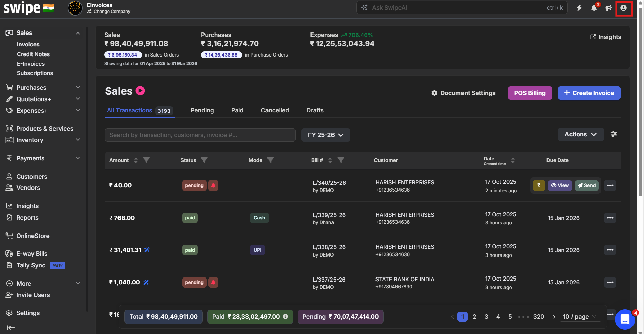Toggle sort order on Amount column
This screenshot has width=644, height=334.
point(136,160)
